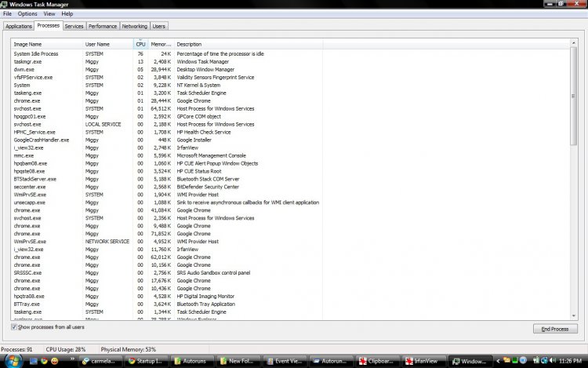Click the End Process button
588x368 pixels.
pyautogui.click(x=555, y=329)
